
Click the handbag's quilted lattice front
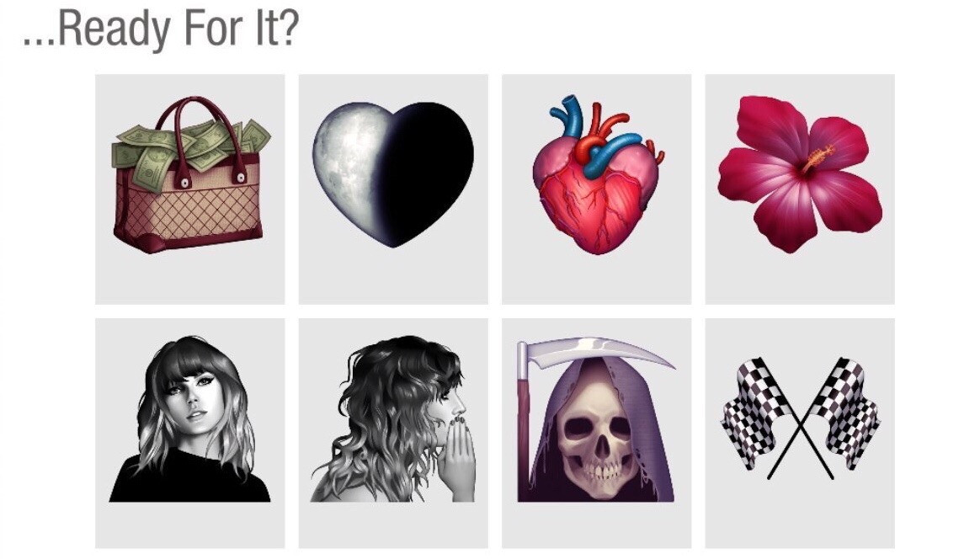[x=188, y=210]
